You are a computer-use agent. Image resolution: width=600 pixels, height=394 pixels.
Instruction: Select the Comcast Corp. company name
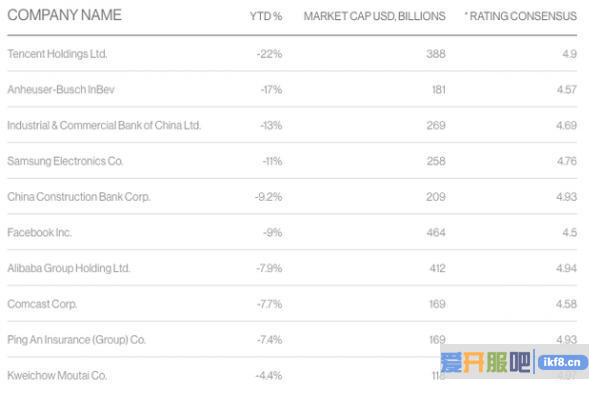pos(42,304)
